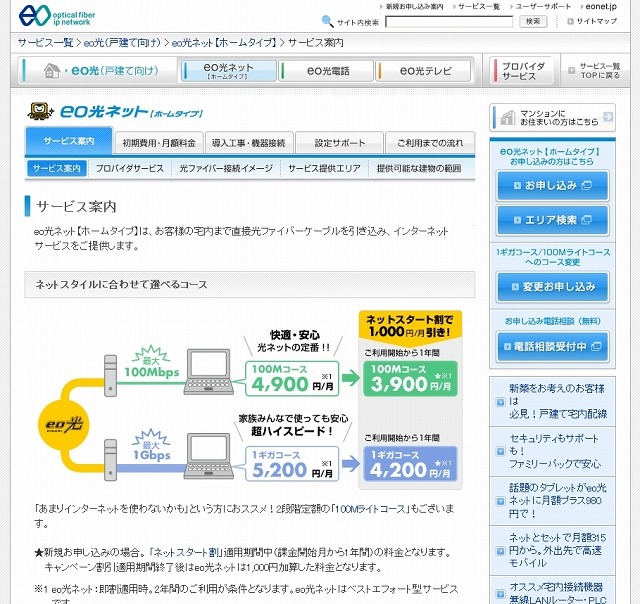Click the eo光(戸建て向け) navigation home link
The image size is (640, 604).
click(x=100, y=71)
